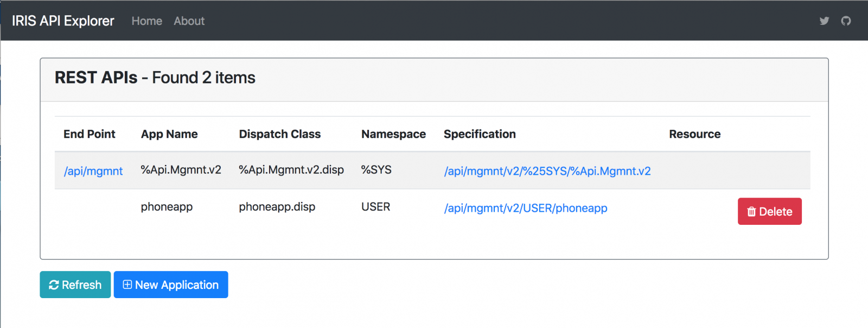Go to the Home nav item
The image size is (868, 328).
tap(146, 21)
